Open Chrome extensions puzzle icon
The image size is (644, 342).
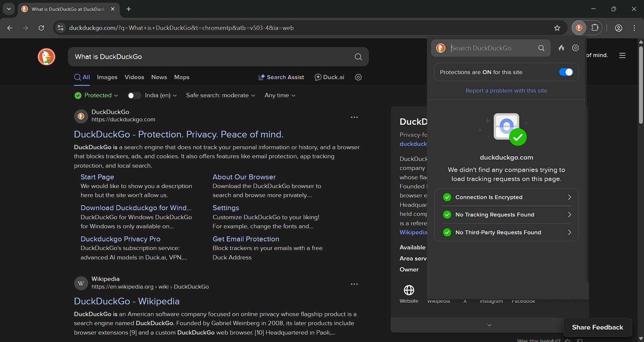coord(595,28)
